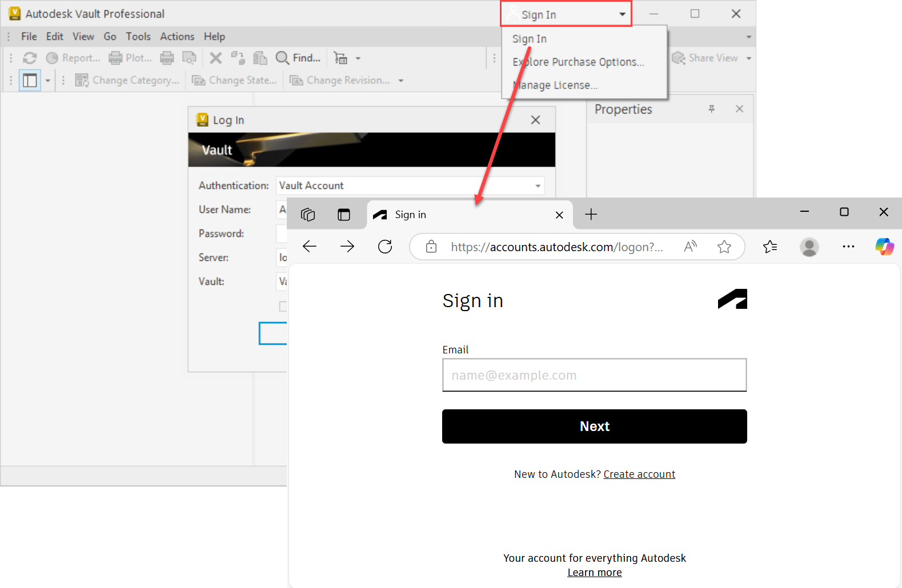Viewport: 902px width, 588px height.
Task: Close the Sign in browser tab
Action: tap(559, 215)
